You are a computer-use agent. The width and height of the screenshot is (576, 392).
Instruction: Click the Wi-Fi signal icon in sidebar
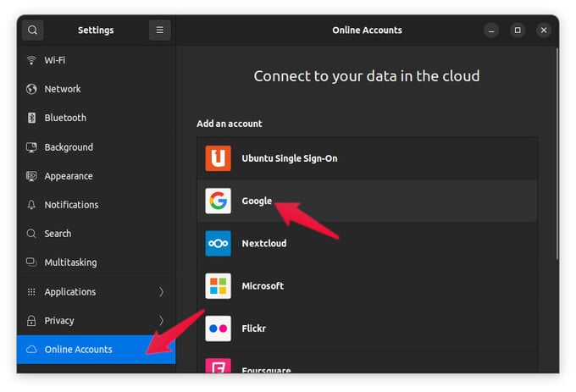tap(31, 60)
